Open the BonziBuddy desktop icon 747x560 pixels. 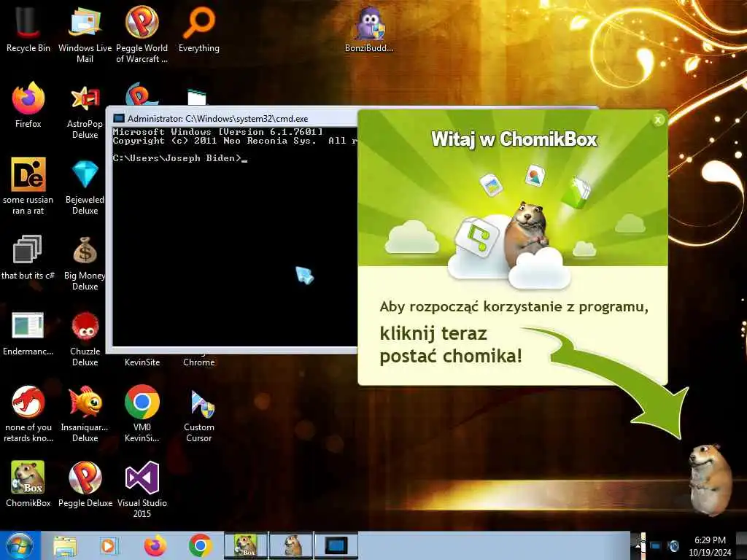[x=369, y=29]
